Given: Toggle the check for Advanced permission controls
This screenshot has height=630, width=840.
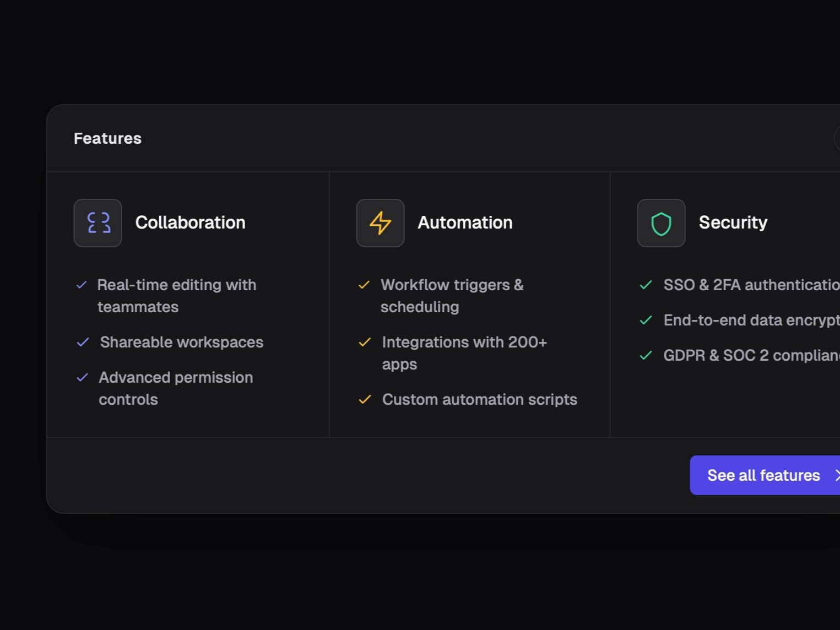Looking at the screenshot, I should click(x=83, y=377).
